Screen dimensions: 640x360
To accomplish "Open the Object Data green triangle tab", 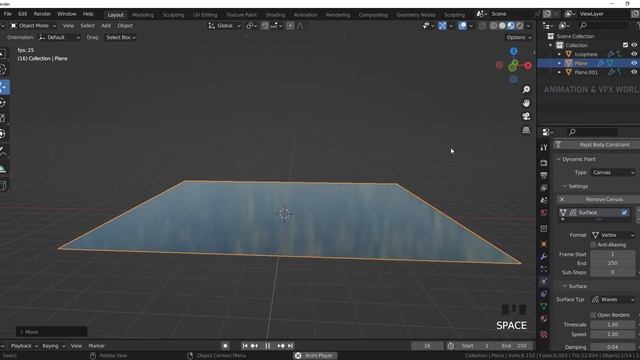I will click(544, 306).
